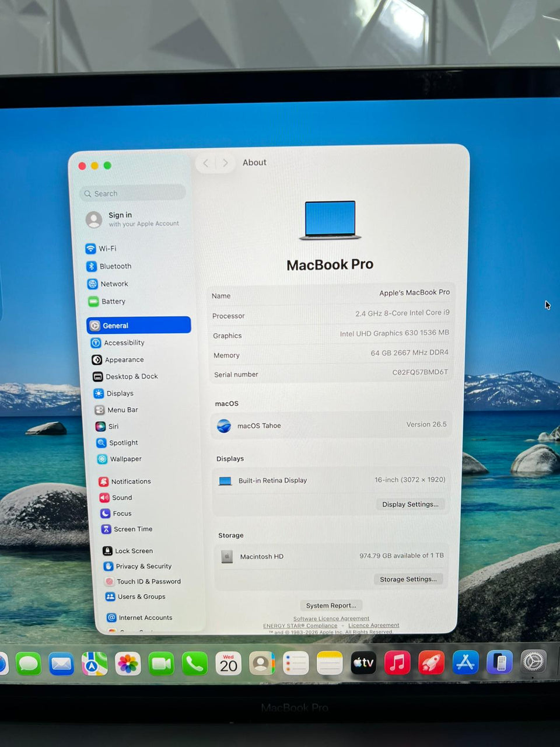Open Mail from the Dock

point(61,664)
